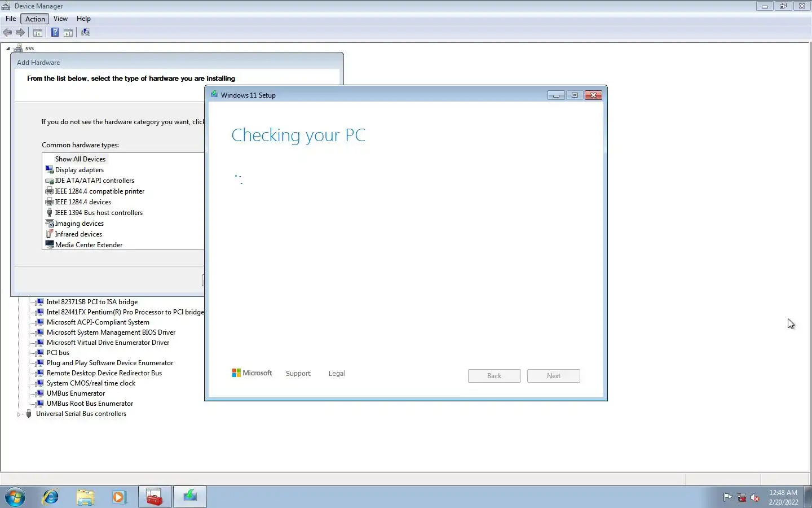Click the Universal Serial Bus controllers USB icon

[29, 414]
